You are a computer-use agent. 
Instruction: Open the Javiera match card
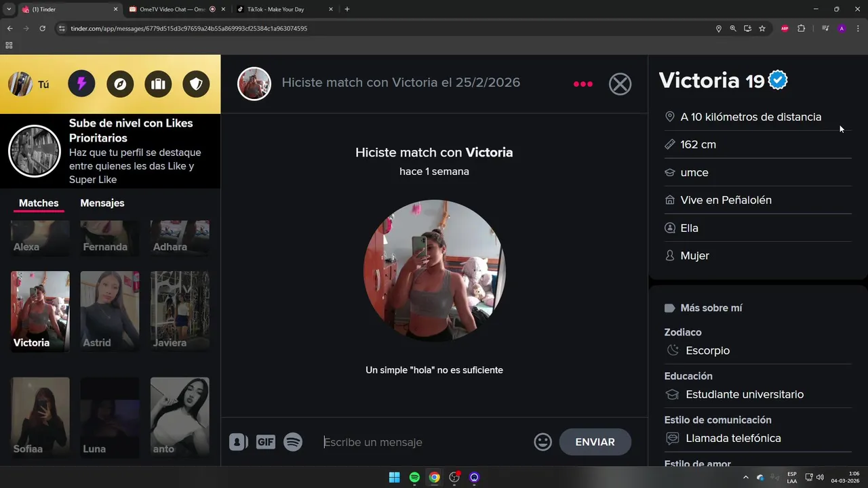click(x=180, y=311)
